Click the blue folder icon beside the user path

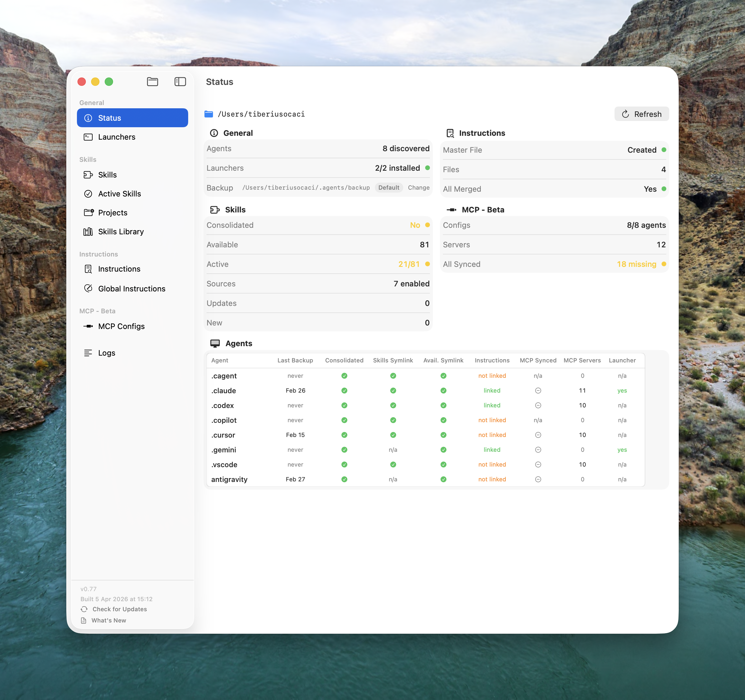click(x=209, y=114)
